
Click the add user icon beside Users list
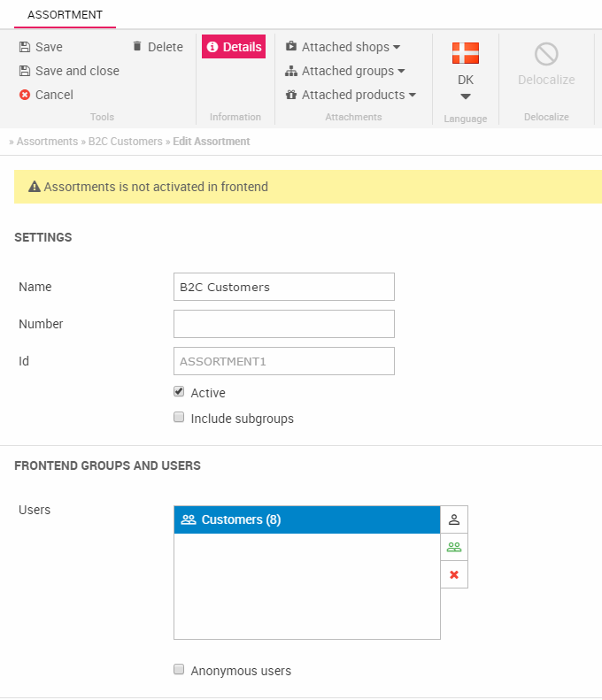454,519
